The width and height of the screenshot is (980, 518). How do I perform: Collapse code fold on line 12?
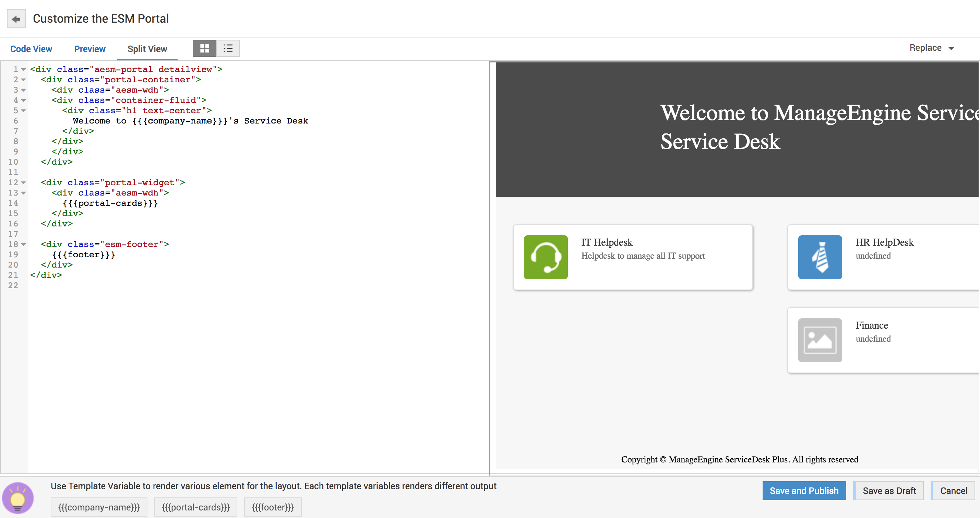point(23,183)
